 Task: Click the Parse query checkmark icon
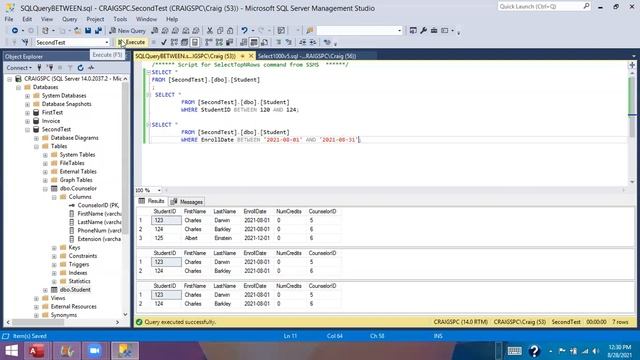(164, 42)
